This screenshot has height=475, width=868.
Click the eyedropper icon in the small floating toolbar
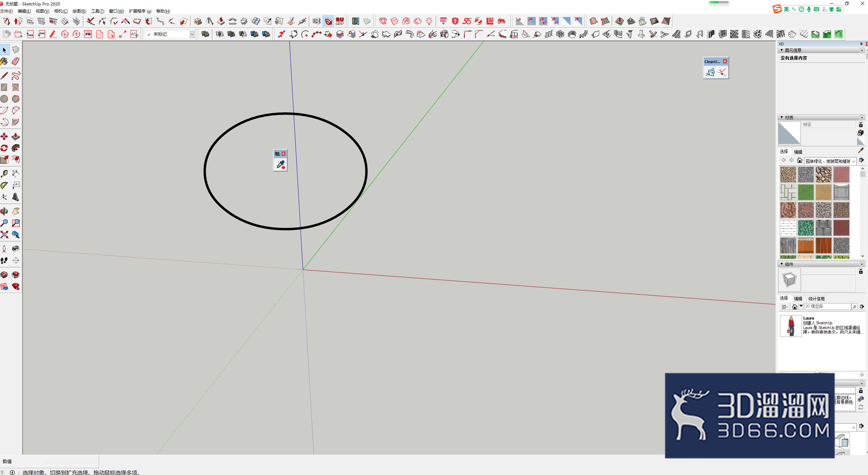[280, 165]
